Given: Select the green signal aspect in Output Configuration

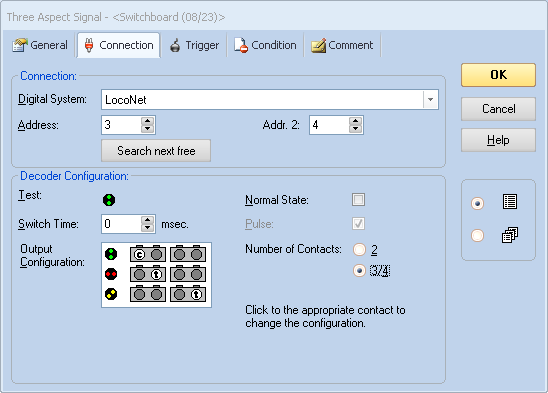Looking at the screenshot, I should (x=111, y=254).
